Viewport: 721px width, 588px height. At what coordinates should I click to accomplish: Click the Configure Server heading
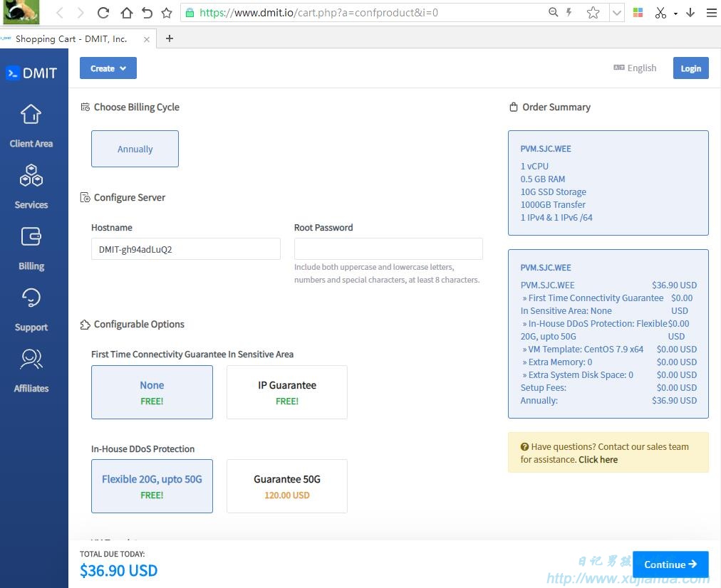129,197
